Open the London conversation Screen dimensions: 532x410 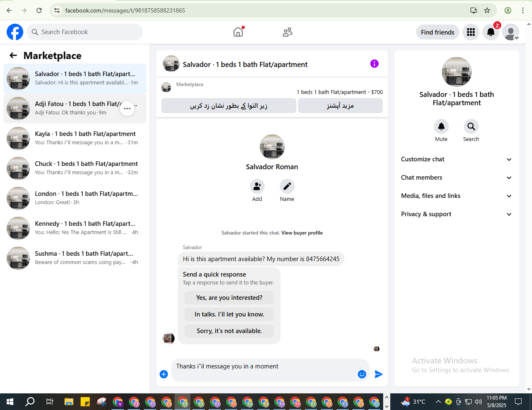click(x=75, y=198)
